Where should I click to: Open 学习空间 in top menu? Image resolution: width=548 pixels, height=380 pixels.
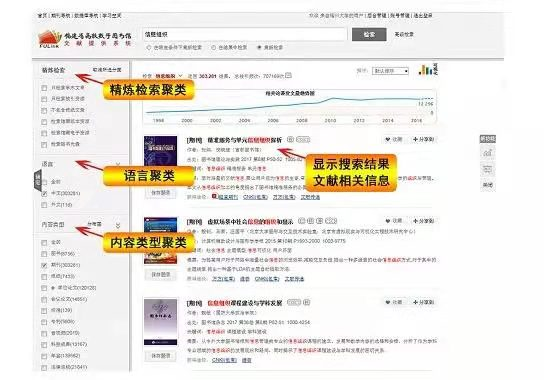click(x=112, y=16)
